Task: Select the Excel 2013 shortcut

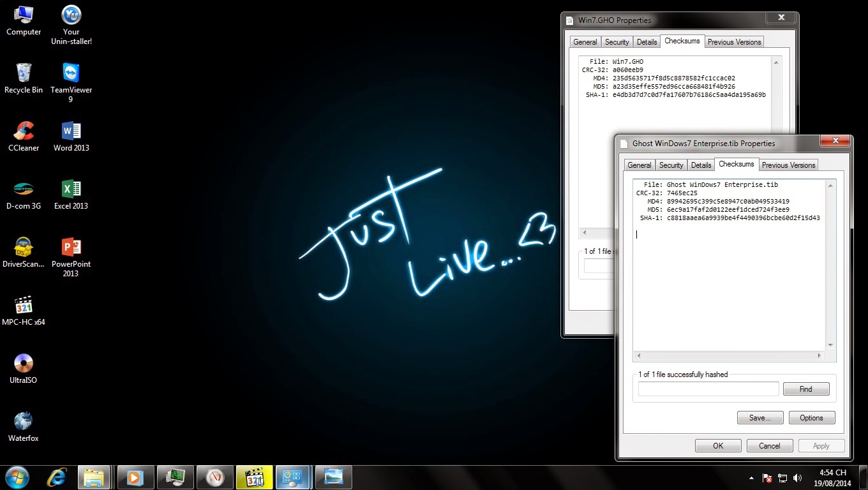Action: (71, 194)
